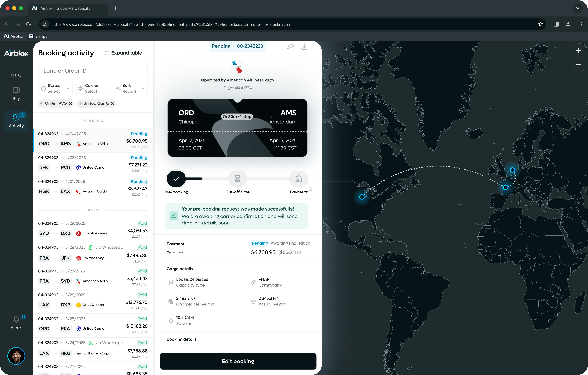Click the Cut-off time progress step
Image resolution: width=588 pixels, height=375 pixels.
pos(237,179)
